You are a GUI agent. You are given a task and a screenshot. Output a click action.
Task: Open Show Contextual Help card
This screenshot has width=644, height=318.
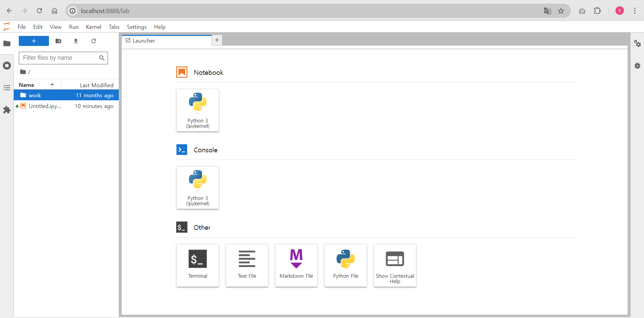395,265
